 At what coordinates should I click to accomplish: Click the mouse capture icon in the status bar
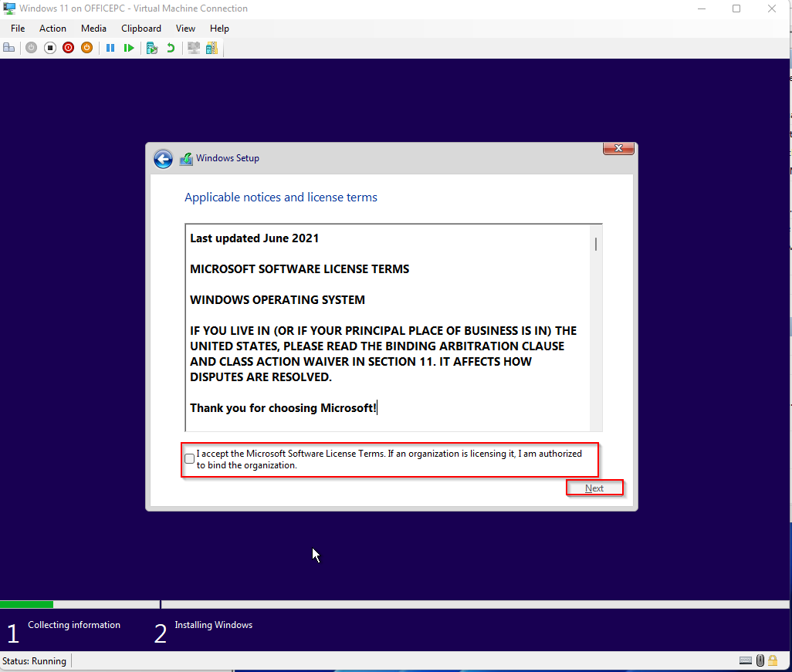click(760, 660)
